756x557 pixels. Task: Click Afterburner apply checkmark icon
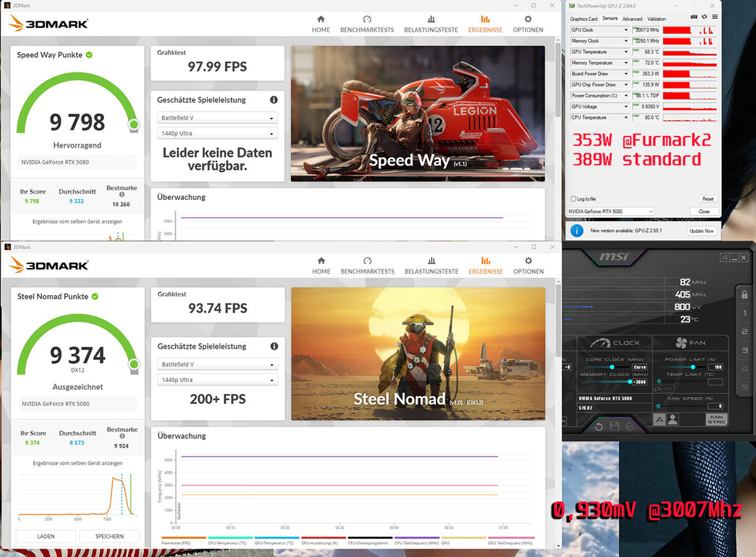click(630, 426)
